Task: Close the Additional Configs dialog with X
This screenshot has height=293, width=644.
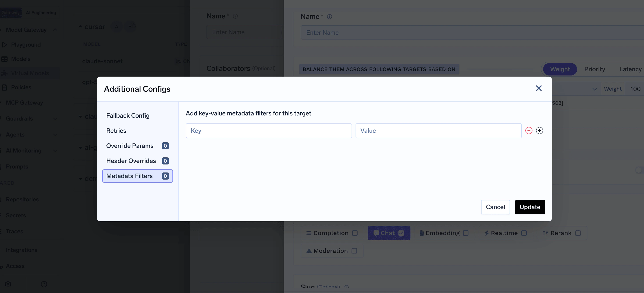Action: pos(538,88)
